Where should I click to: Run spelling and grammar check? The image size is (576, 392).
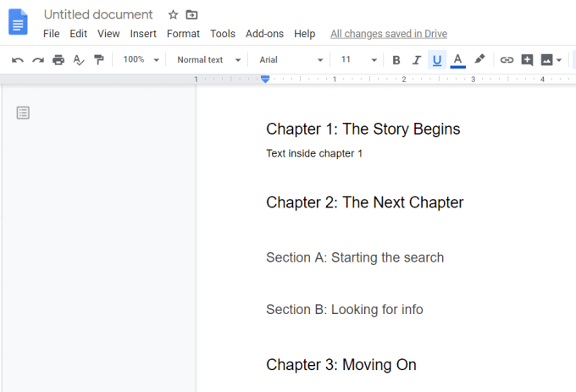79,60
